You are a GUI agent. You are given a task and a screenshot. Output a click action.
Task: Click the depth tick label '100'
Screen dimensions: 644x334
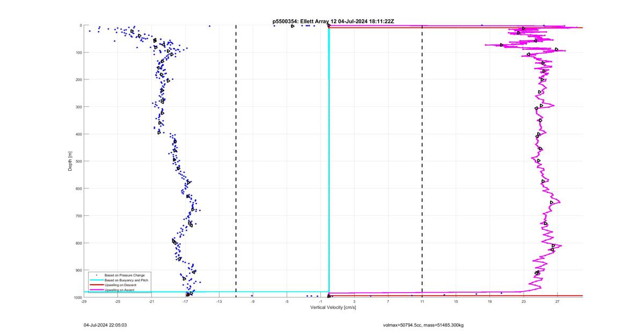[78, 53]
